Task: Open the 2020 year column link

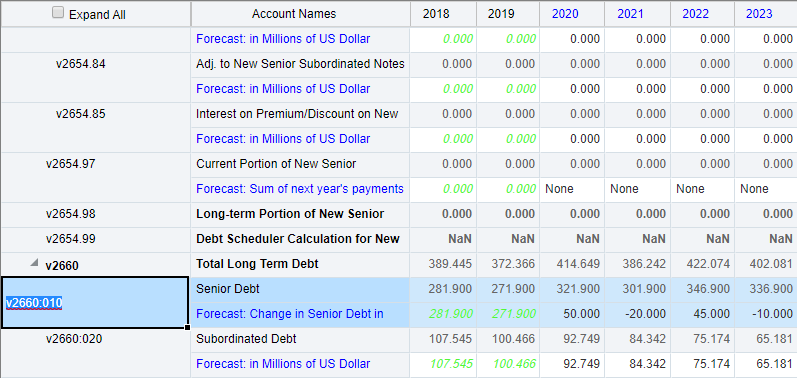Action: tap(565, 14)
